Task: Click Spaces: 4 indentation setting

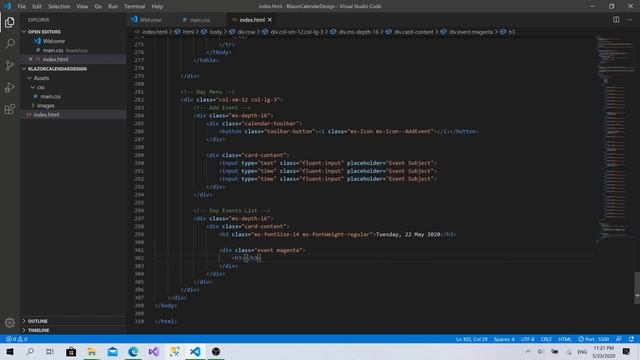Action: [x=504, y=339]
